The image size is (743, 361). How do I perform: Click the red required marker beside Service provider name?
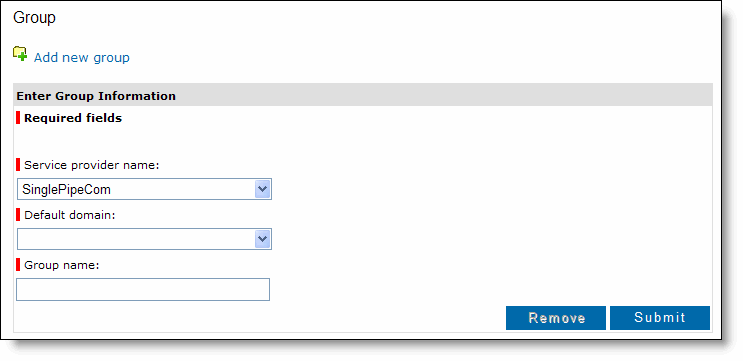click(18, 165)
